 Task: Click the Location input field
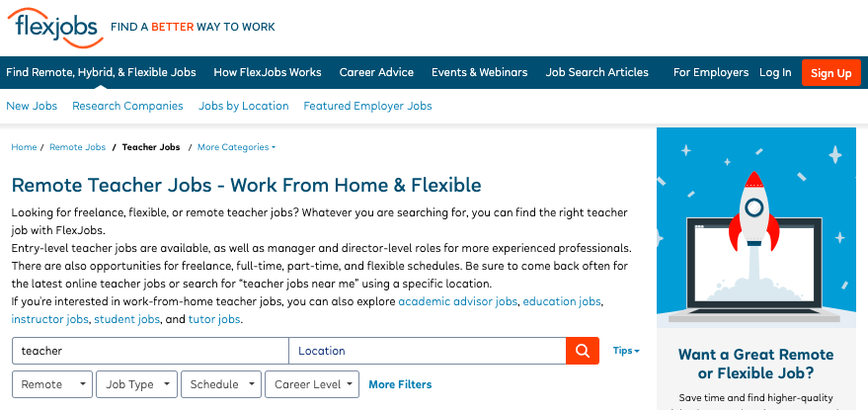[428, 351]
